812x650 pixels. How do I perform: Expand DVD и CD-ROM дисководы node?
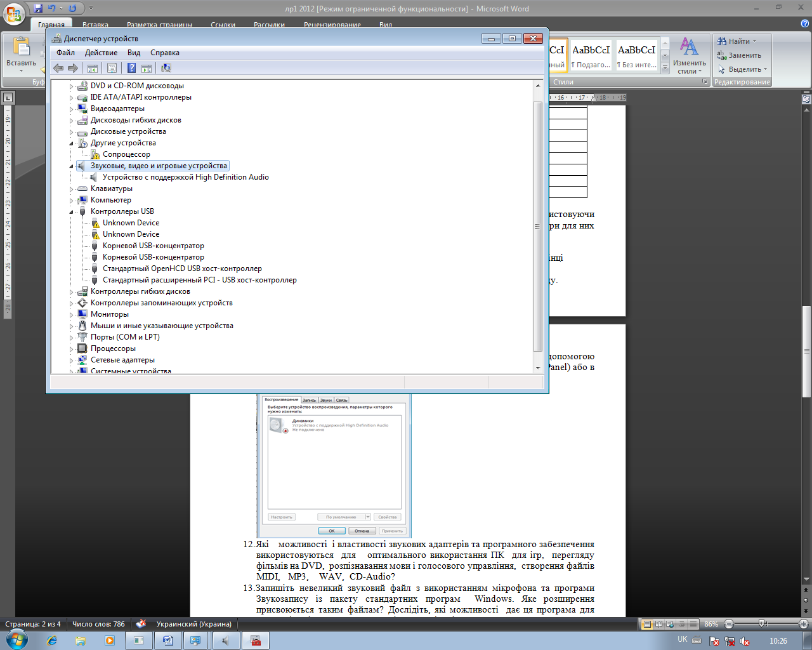72,86
